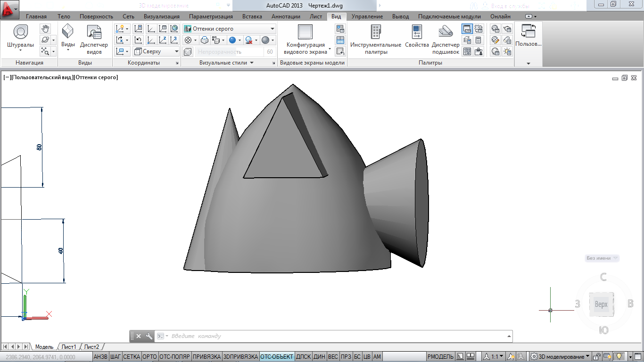This screenshot has height=362, width=644.
Task: Open 3D моделирование workspace dropdown
Action: click(x=560, y=357)
